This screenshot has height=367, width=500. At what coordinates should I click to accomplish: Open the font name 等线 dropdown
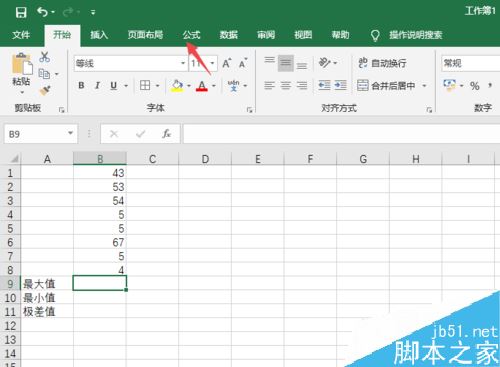[183, 63]
